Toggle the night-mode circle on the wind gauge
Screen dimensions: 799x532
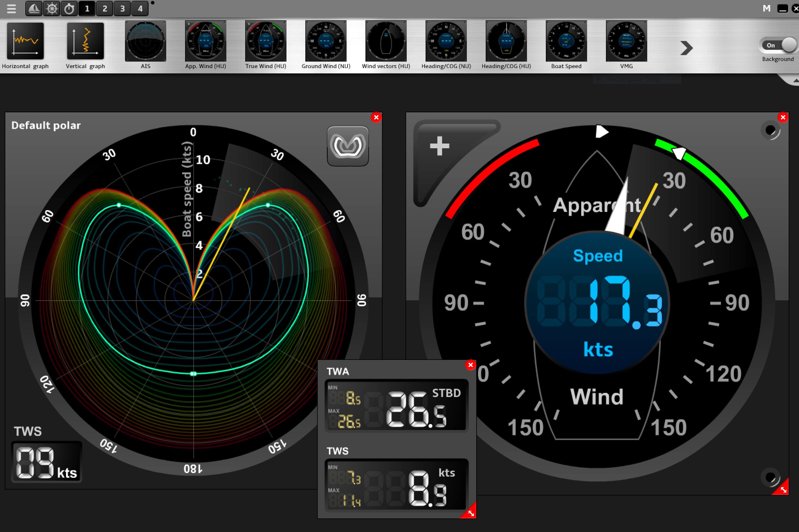point(770,131)
